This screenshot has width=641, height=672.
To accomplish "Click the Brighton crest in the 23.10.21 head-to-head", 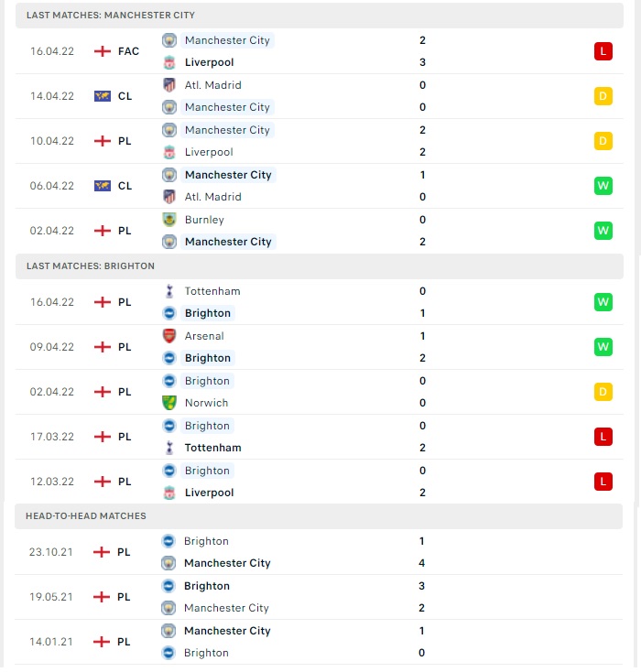I will click(x=168, y=541).
